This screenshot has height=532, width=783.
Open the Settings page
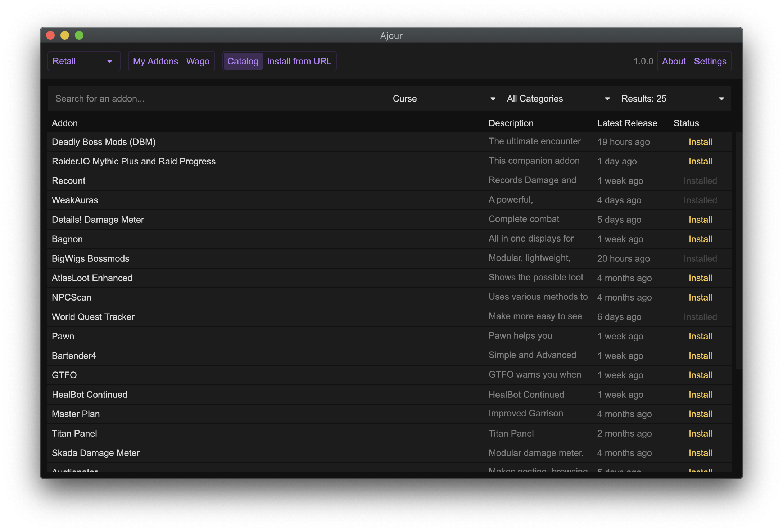(x=710, y=61)
